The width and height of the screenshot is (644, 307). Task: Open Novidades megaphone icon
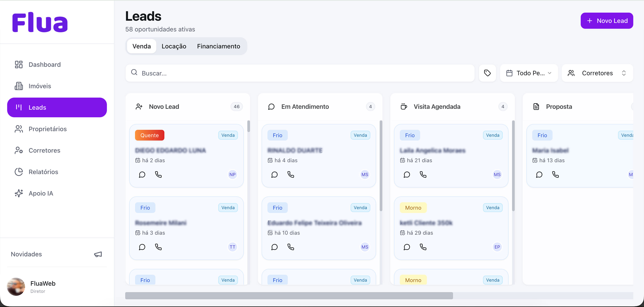coord(98,254)
